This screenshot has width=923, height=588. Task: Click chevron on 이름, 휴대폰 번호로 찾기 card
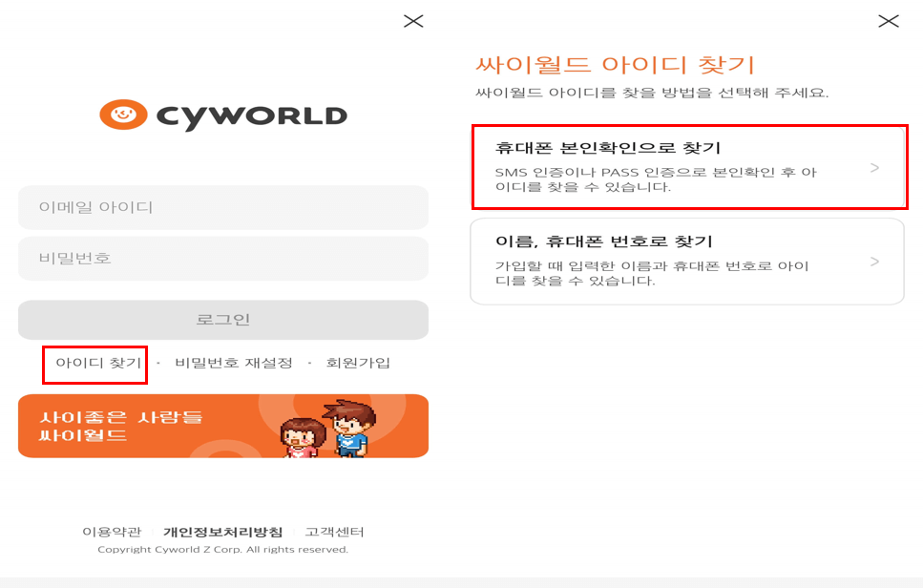[x=874, y=262]
